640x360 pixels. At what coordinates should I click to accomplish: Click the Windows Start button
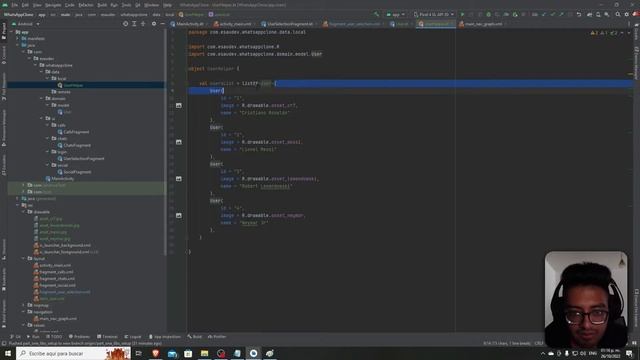coord(8,353)
